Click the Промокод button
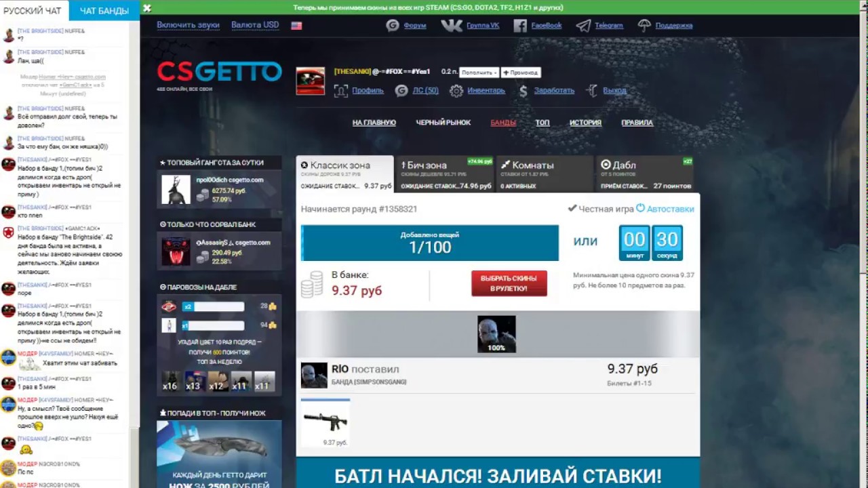 pos(520,73)
